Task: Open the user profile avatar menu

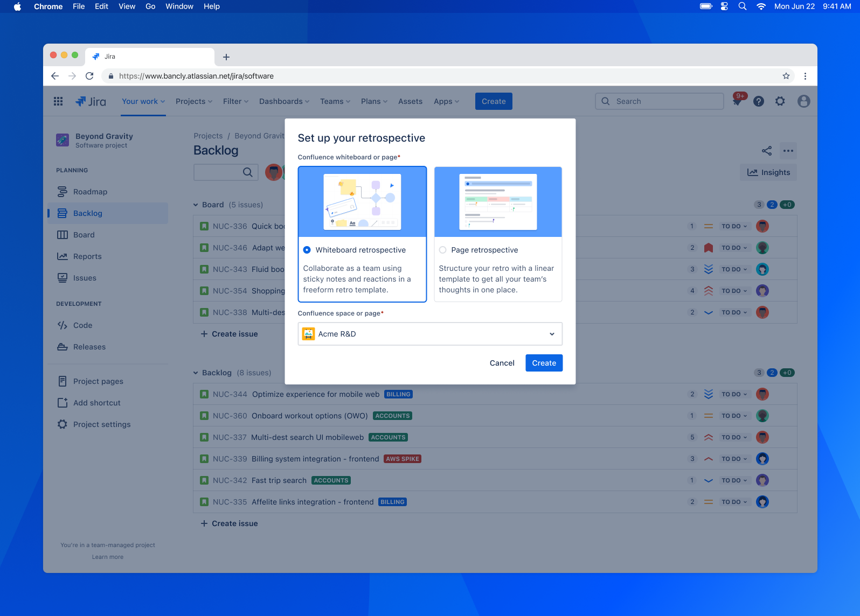Action: pos(804,101)
